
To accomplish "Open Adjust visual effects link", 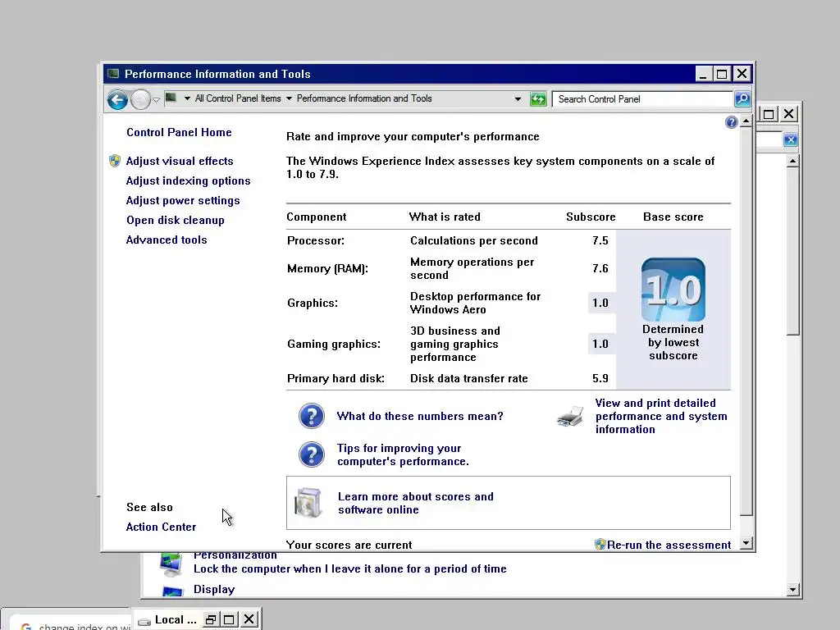I will pos(180,162).
